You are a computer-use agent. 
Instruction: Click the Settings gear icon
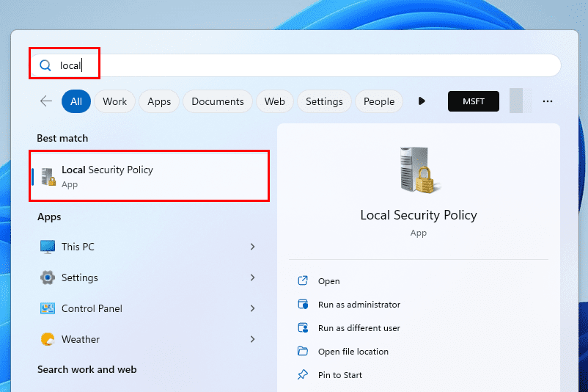coord(48,277)
